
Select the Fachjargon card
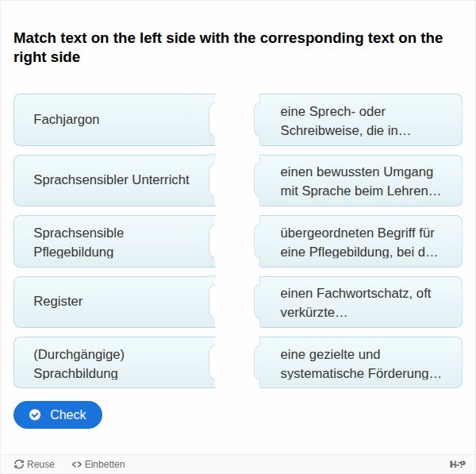tap(111, 120)
